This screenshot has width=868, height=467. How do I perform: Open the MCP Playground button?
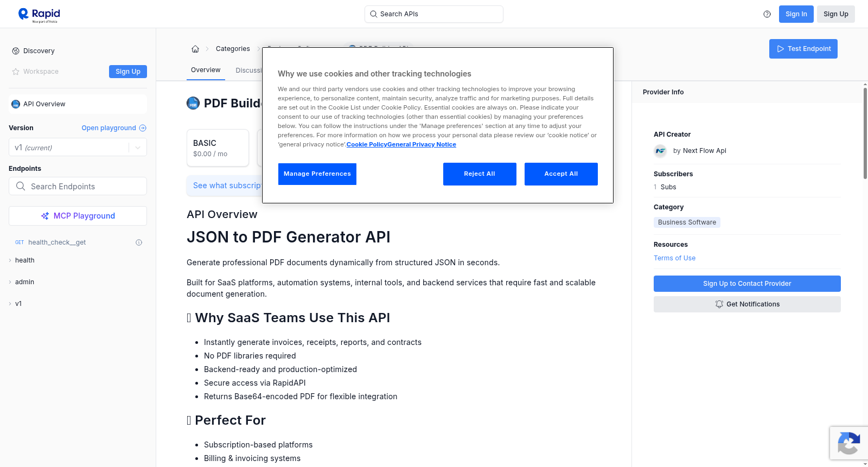[x=78, y=216]
